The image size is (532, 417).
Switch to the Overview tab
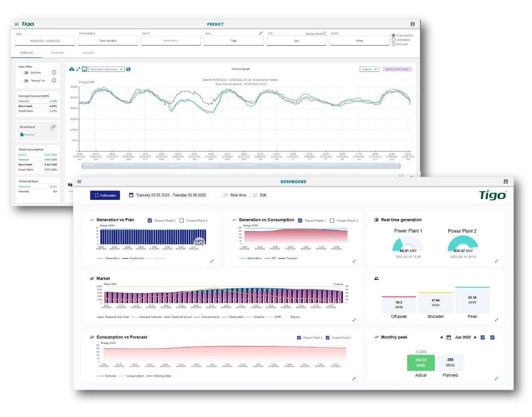(x=57, y=53)
